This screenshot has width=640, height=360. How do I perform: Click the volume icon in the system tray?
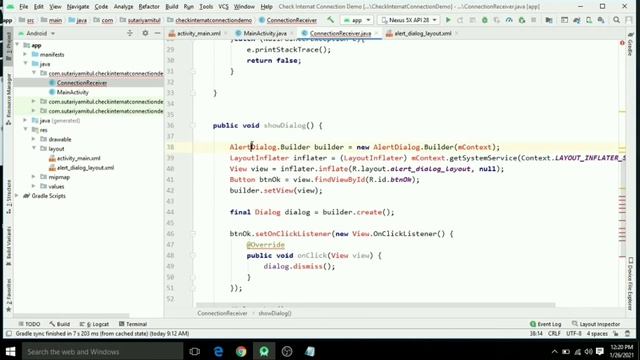click(x=588, y=351)
